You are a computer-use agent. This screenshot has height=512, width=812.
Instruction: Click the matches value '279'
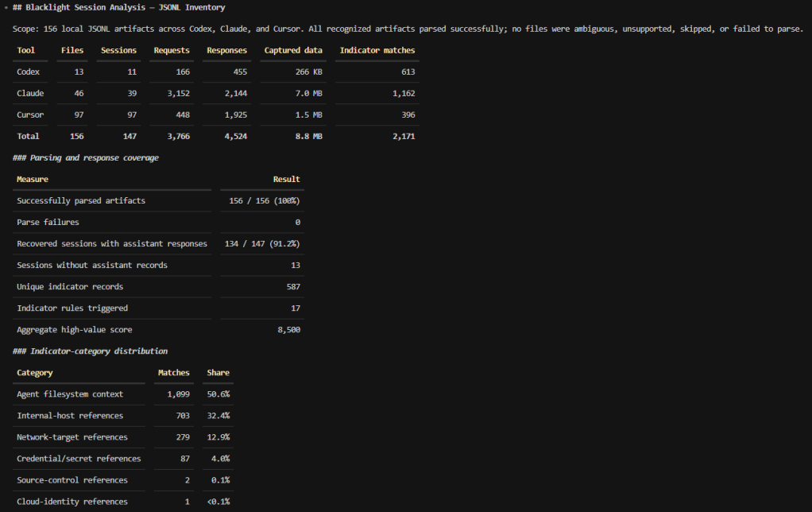(183, 437)
